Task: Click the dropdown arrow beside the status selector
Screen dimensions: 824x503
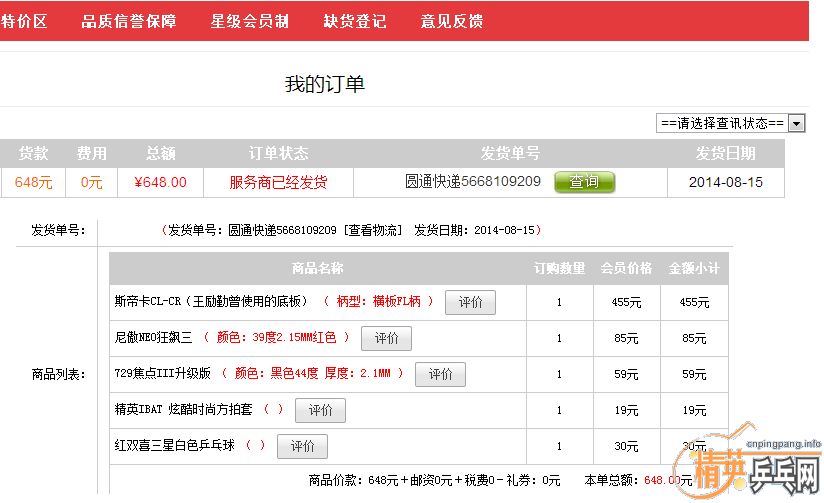Action: click(x=797, y=123)
